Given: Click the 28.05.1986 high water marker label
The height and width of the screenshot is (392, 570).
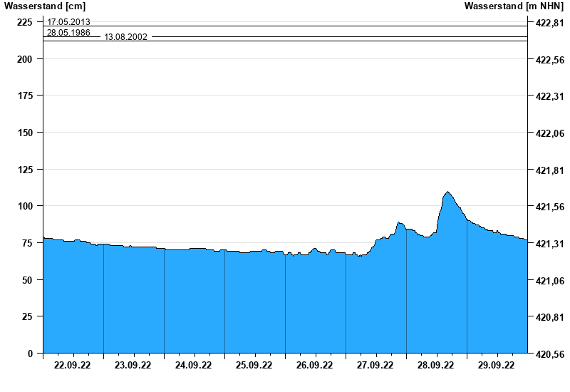Looking at the screenshot, I should (68, 33).
